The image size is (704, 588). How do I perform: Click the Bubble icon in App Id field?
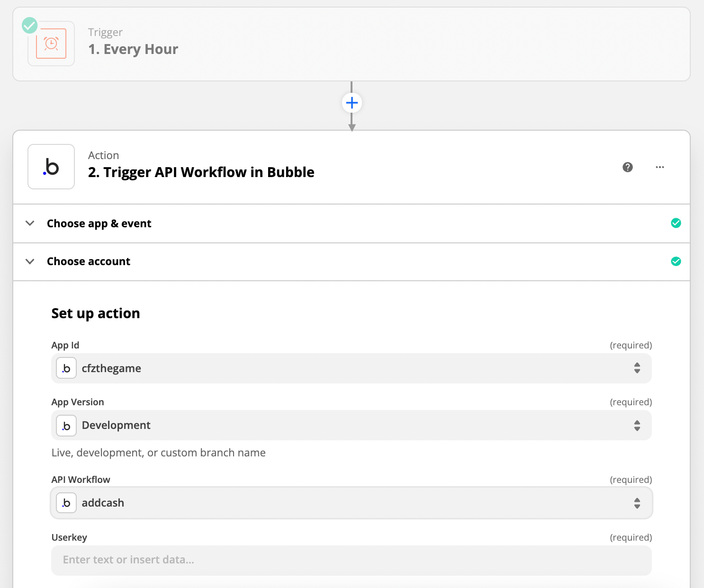tap(66, 368)
